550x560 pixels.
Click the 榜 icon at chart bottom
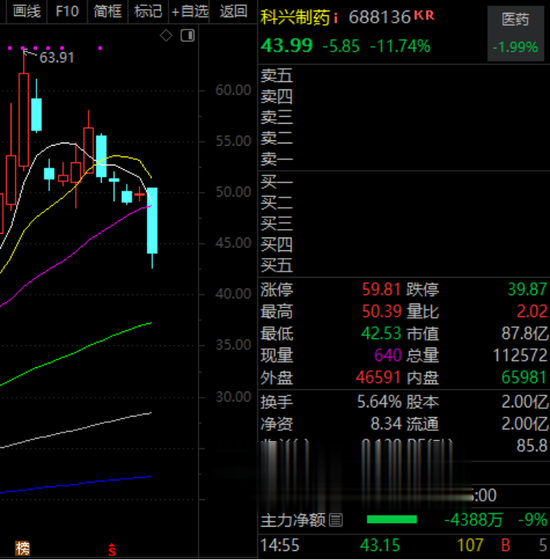point(22,548)
